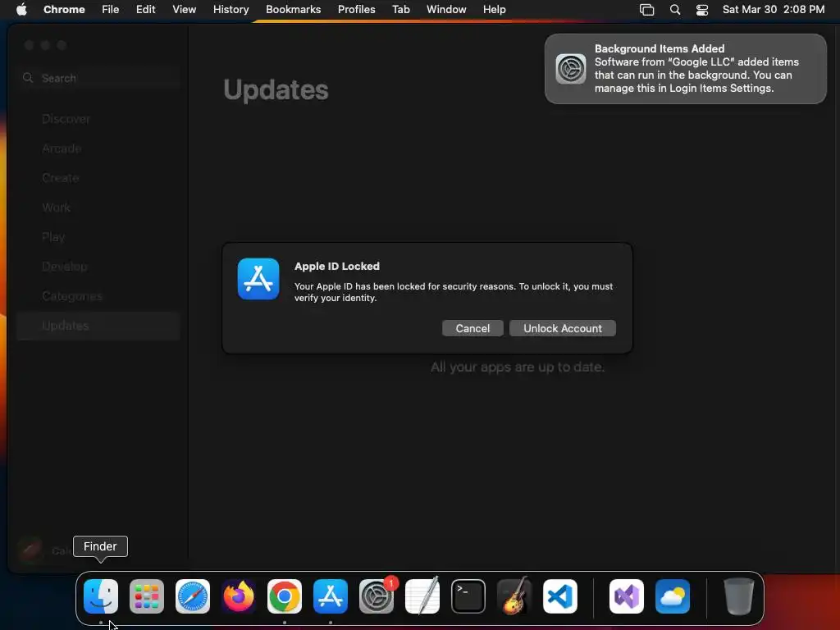Select Discover in App Store sidebar
This screenshot has width=840, height=630.
coord(98,119)
